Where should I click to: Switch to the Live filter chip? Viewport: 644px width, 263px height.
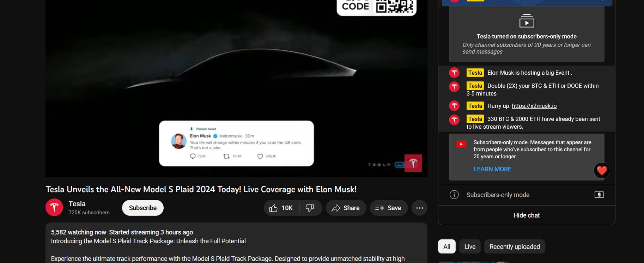click(x=470, y=247)
